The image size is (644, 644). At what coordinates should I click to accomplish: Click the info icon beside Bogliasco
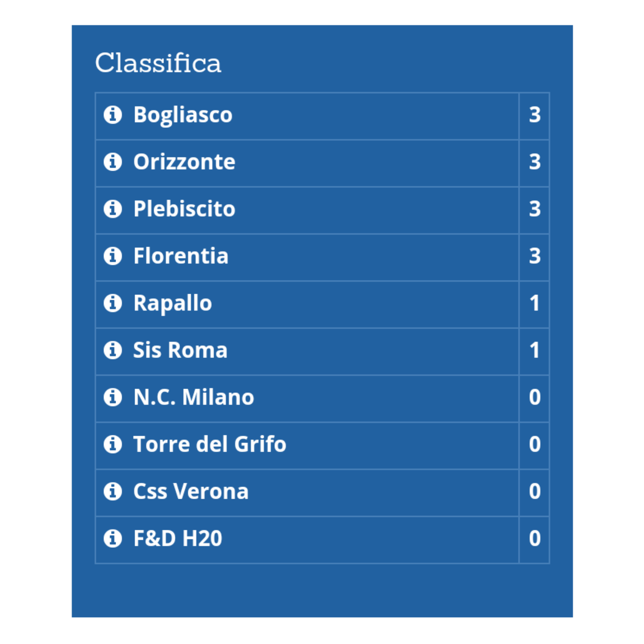click(112, 115)
